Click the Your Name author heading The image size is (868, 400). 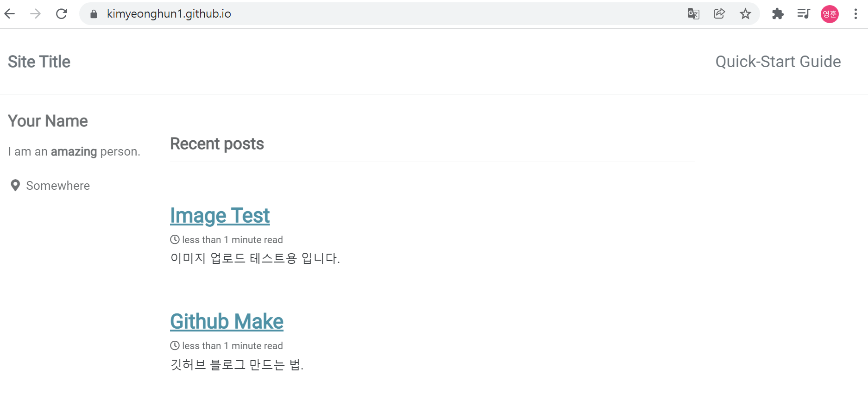[48, 121]
